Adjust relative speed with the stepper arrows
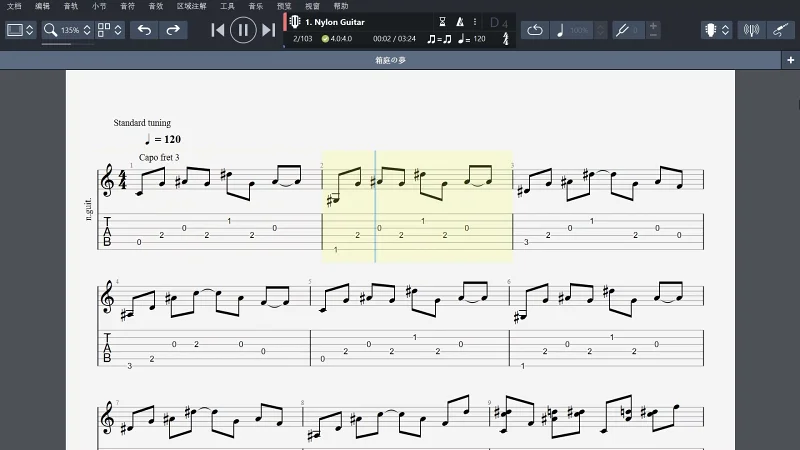This screenshot has width=800, height=450. tap(601, 30)
